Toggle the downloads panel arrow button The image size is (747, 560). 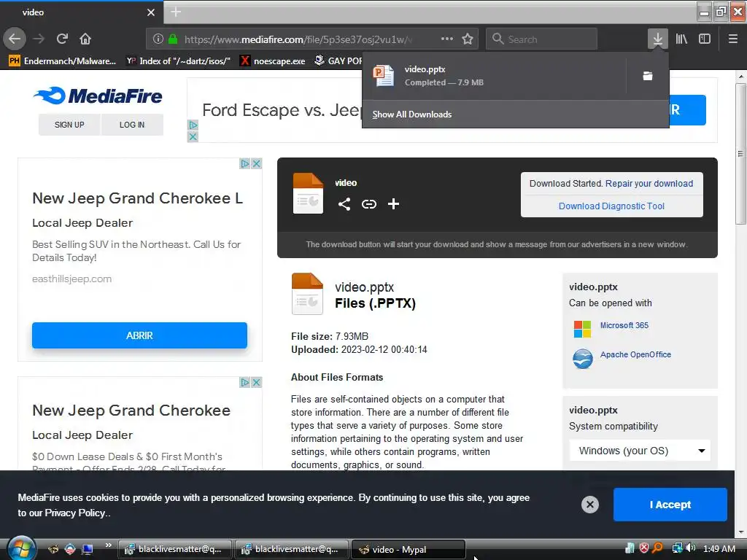[x=657, y=39]
